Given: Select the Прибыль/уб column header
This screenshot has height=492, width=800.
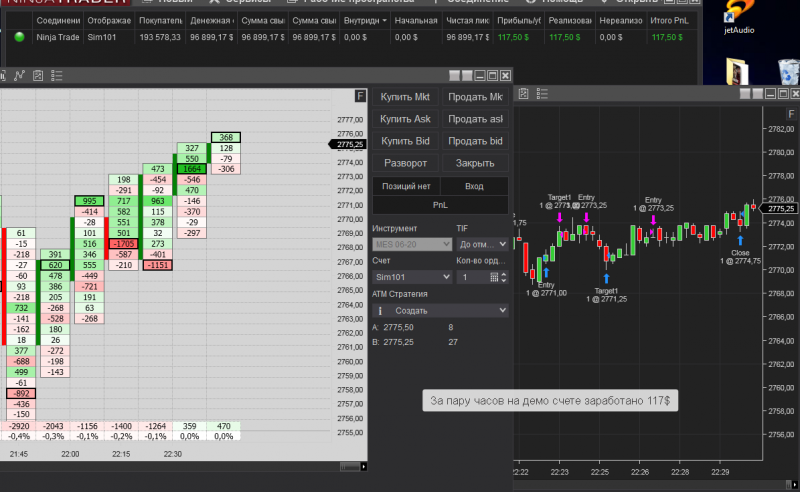Looking at the screenshot, I should pos(518,20).
